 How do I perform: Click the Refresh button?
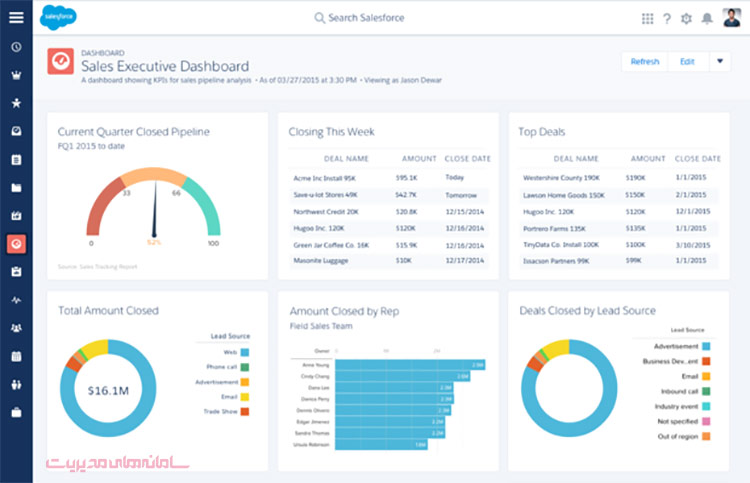pos(645,62)
